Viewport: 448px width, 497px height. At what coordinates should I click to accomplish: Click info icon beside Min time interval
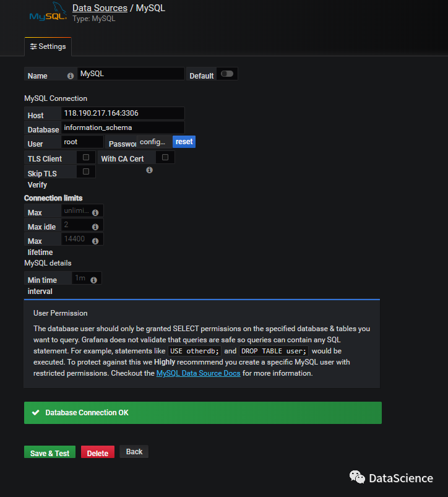click(x=93, y=280)
